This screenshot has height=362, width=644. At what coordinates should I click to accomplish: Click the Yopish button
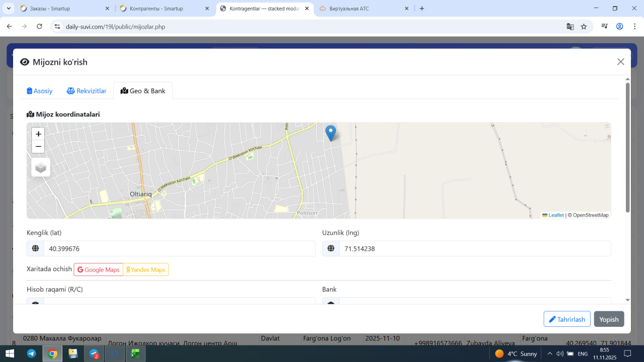609,319
